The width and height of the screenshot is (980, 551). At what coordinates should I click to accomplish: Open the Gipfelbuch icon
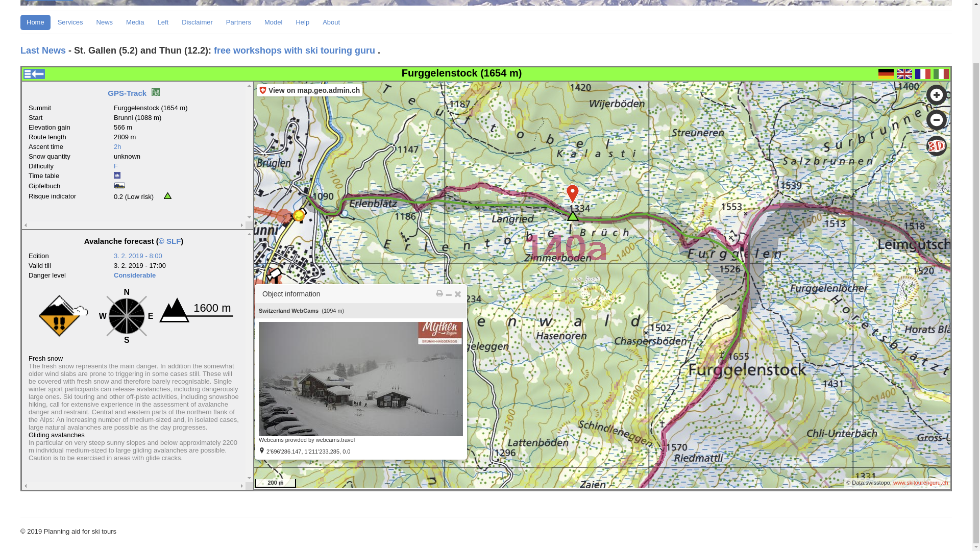(x=119, y=186)
